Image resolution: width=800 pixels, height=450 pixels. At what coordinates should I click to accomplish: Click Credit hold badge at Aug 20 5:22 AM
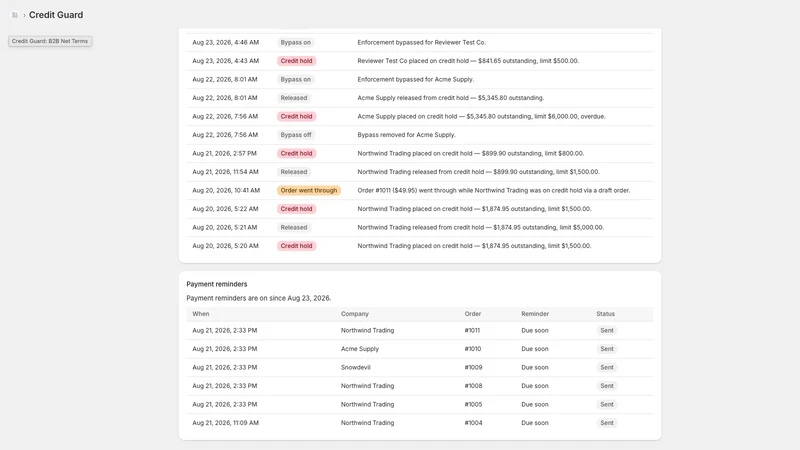click(296, 209)
